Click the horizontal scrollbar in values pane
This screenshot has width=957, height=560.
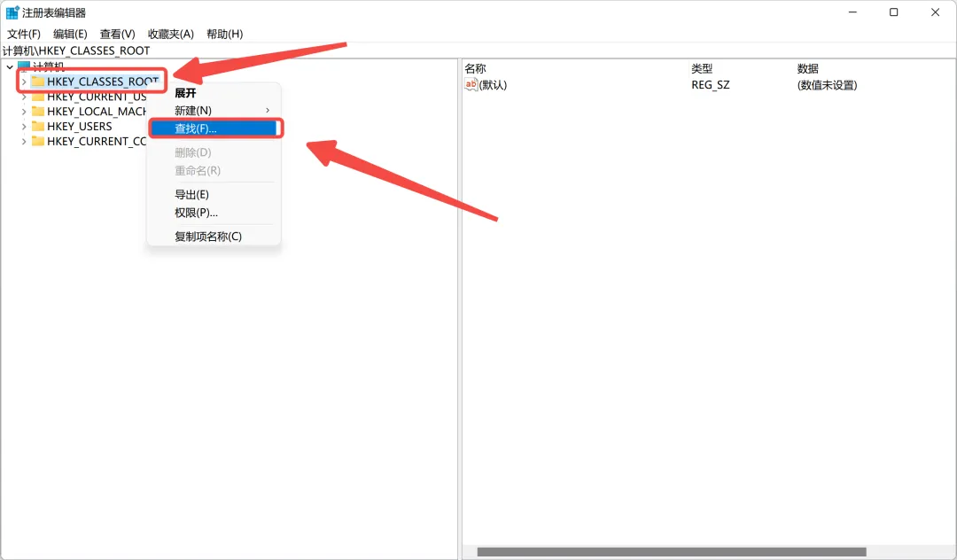tap(672, 552)
